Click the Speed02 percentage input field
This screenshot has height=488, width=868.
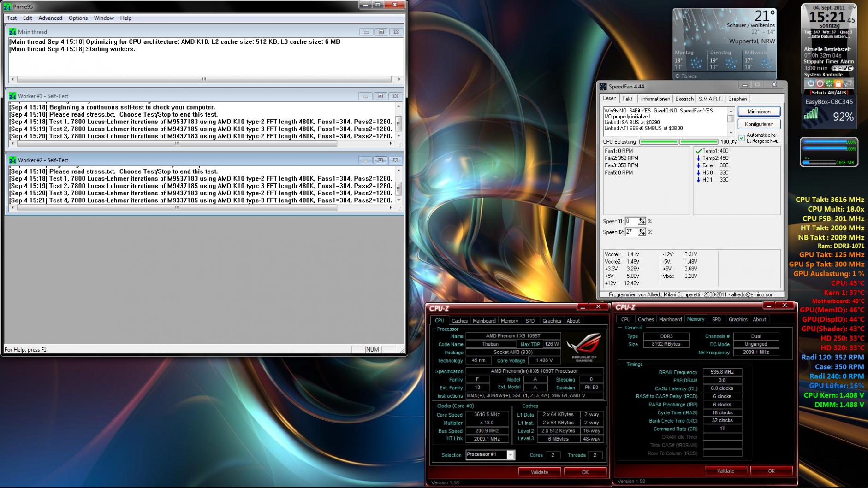[x=631, y=232]
